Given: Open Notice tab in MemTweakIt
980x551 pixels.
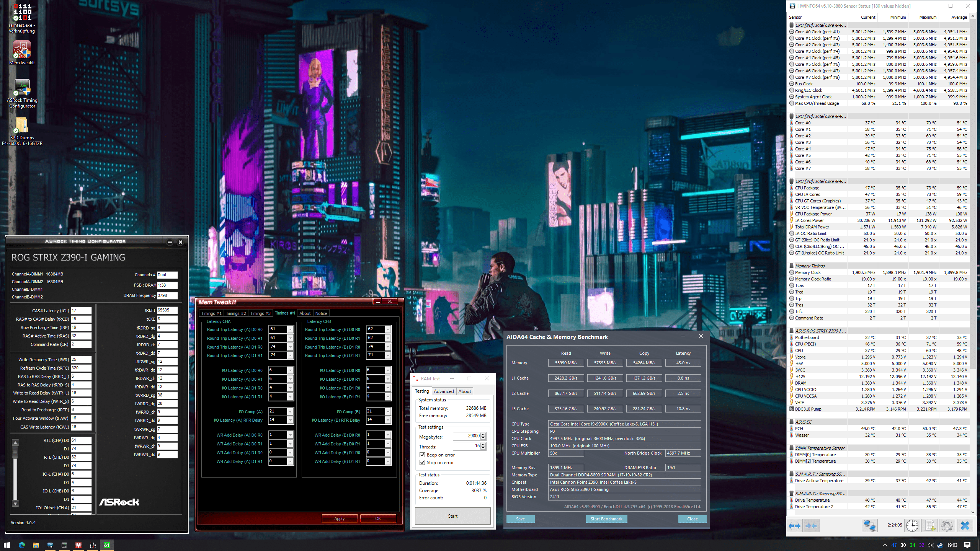Looking at the screenshot, I should [x=321, y=313].
